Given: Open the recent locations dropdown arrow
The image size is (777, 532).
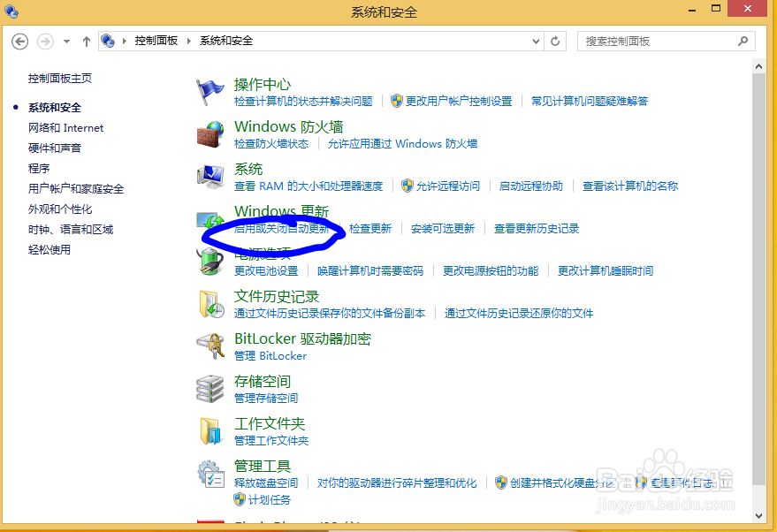Looking at the screenshot, I should (x=66, y=42).
